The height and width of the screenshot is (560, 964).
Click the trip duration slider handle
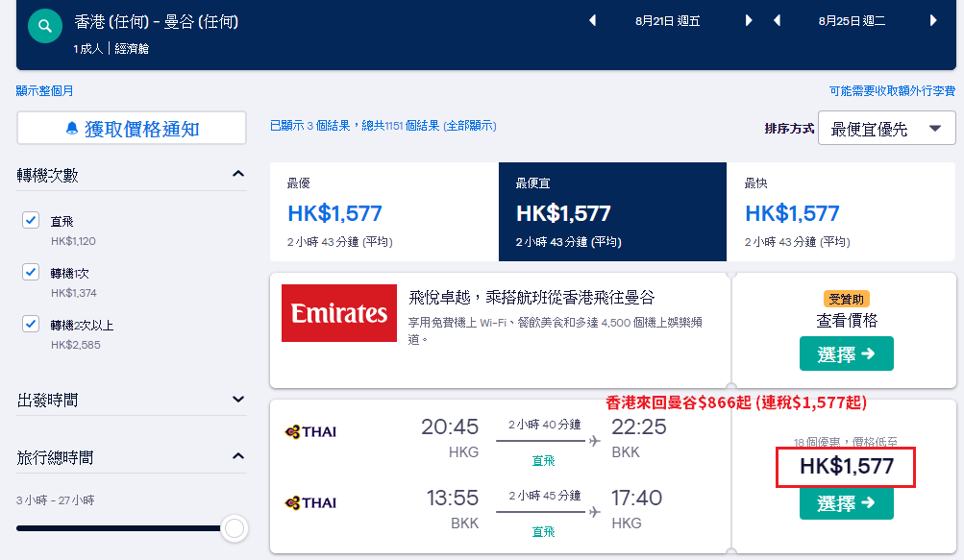point(235,528)
